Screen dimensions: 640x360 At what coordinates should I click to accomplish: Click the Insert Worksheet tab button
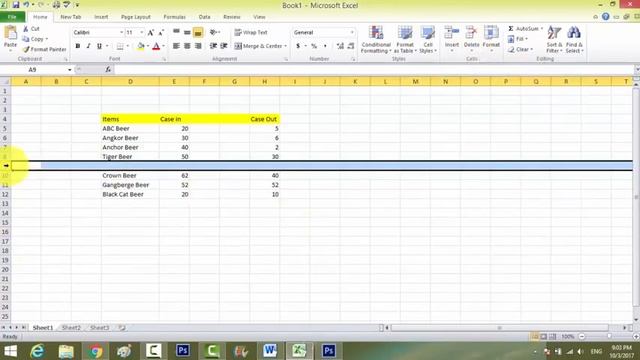(122, 328)
